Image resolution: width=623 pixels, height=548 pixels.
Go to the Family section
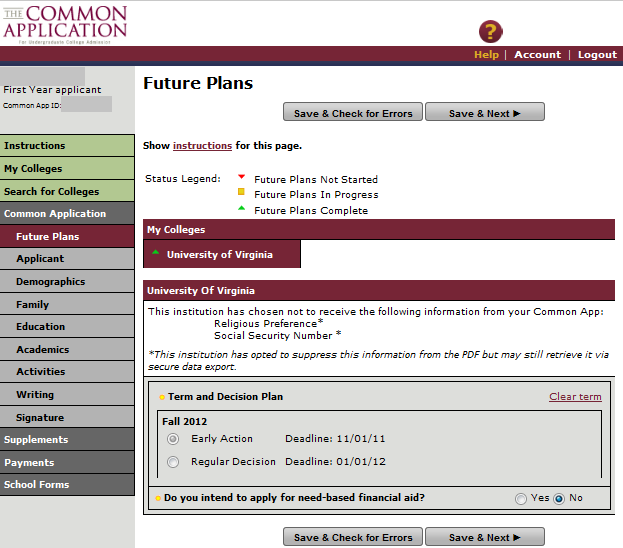[67, 304]
